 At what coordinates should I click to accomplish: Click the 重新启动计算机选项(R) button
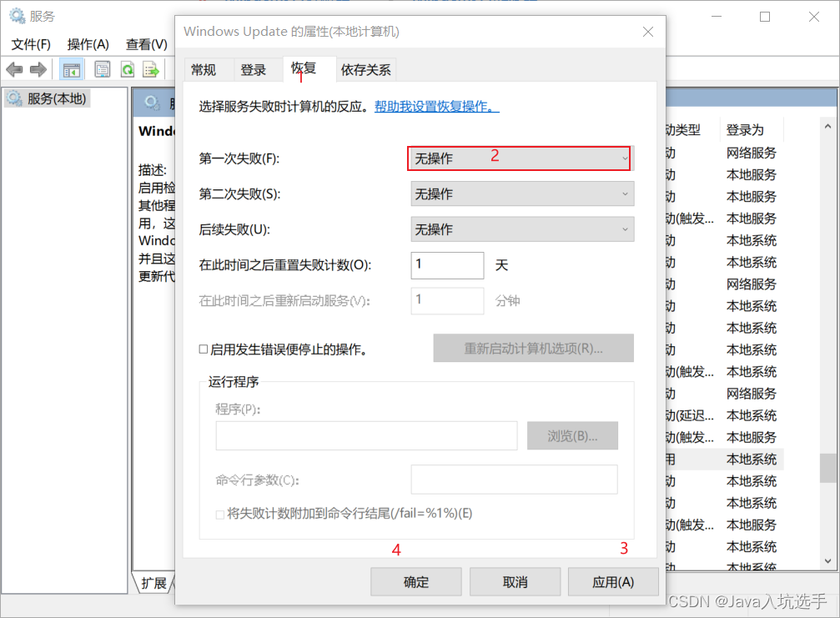click(x=534, y=348)
